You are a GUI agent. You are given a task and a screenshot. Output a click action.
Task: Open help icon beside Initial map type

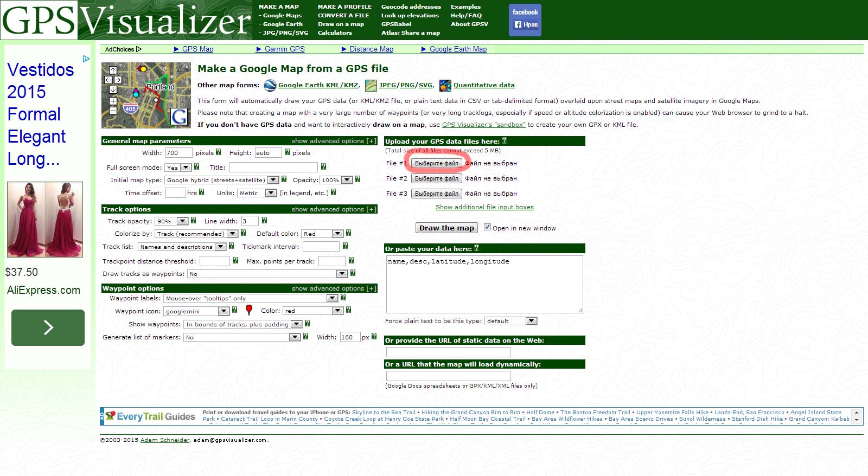point(284,179)
